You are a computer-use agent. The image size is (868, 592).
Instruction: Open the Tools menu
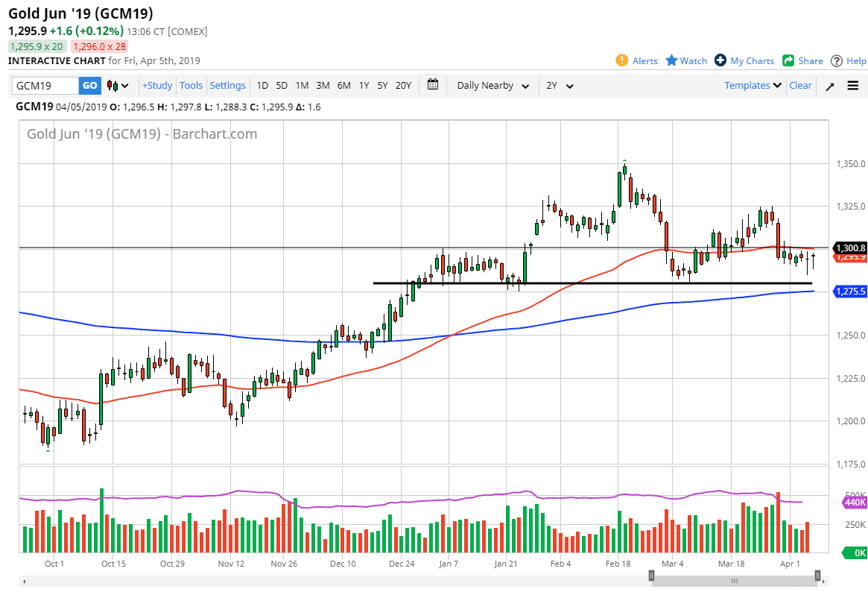point(191,86)
